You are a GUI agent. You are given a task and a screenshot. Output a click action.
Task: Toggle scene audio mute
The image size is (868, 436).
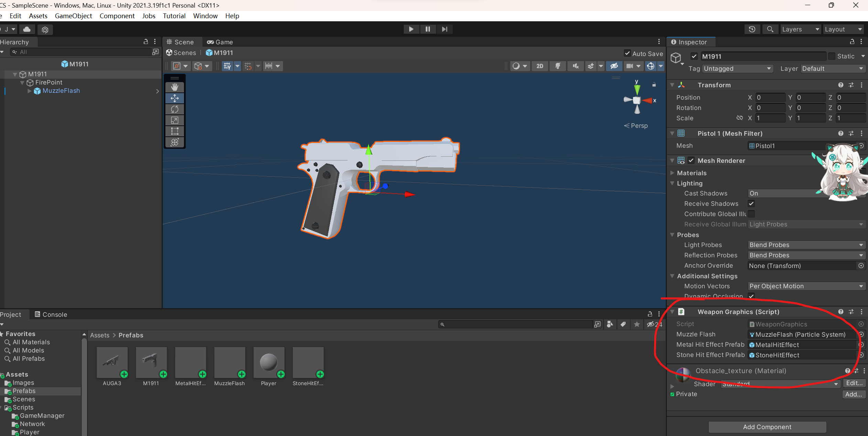576,66
